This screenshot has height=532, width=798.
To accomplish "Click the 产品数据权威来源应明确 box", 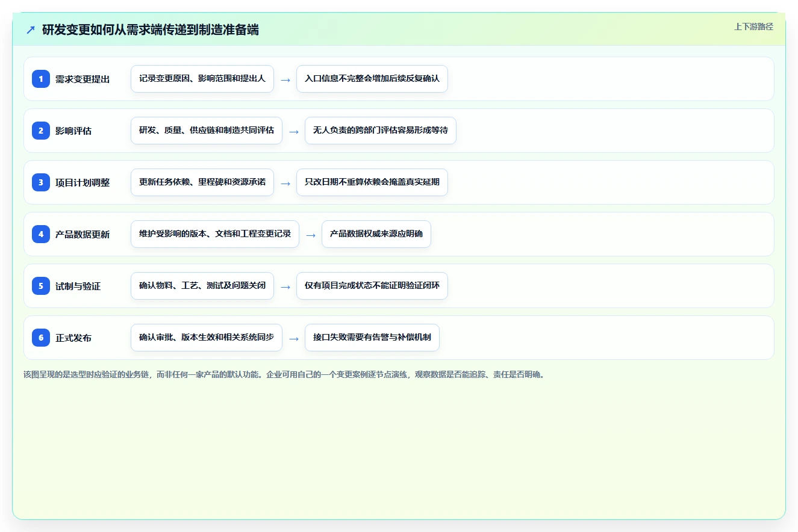I will [376, 234].
